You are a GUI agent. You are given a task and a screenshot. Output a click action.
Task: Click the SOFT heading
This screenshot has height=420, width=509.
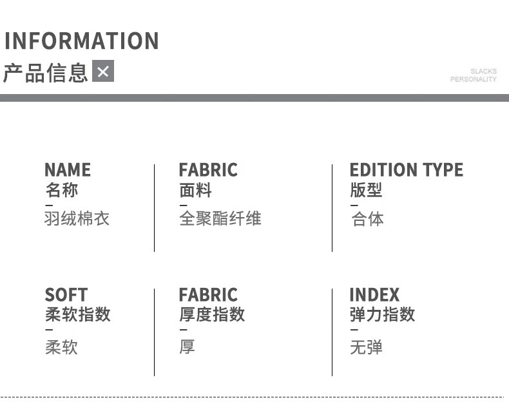[66, 295]
